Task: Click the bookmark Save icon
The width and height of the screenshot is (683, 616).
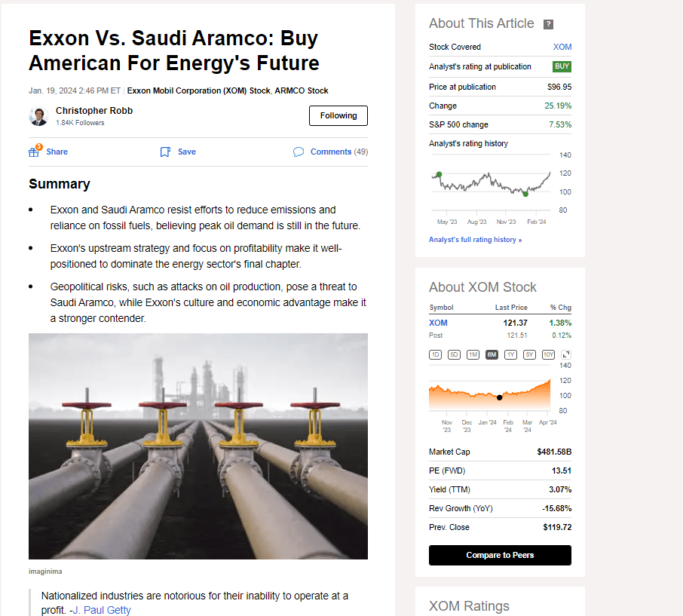Action: 165,152
